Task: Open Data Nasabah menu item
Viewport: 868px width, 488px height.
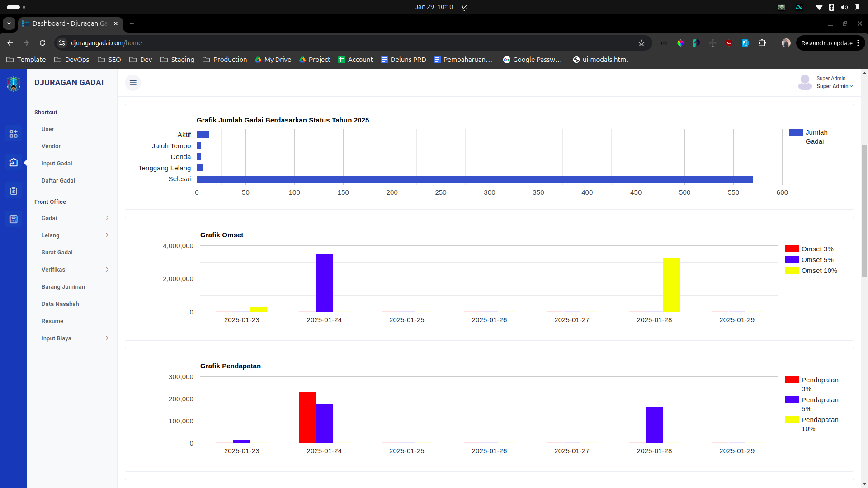Action: [x=60, y=304]
